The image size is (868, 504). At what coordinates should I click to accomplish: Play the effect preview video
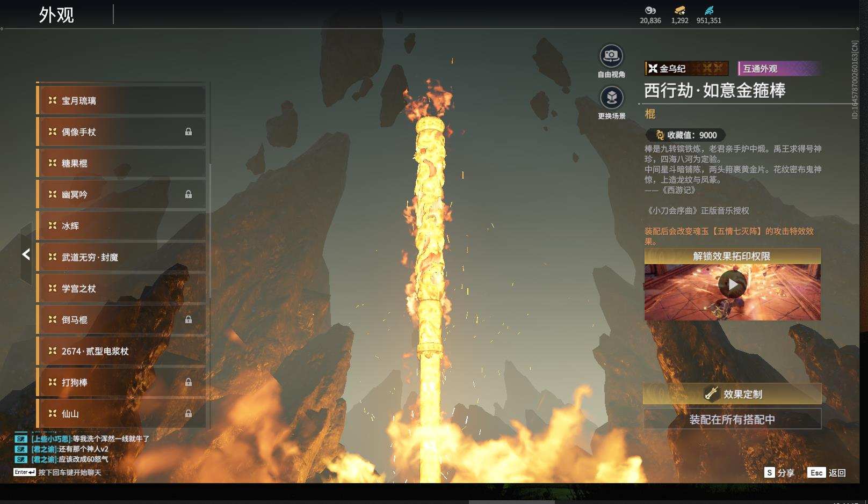coord(733,284)
